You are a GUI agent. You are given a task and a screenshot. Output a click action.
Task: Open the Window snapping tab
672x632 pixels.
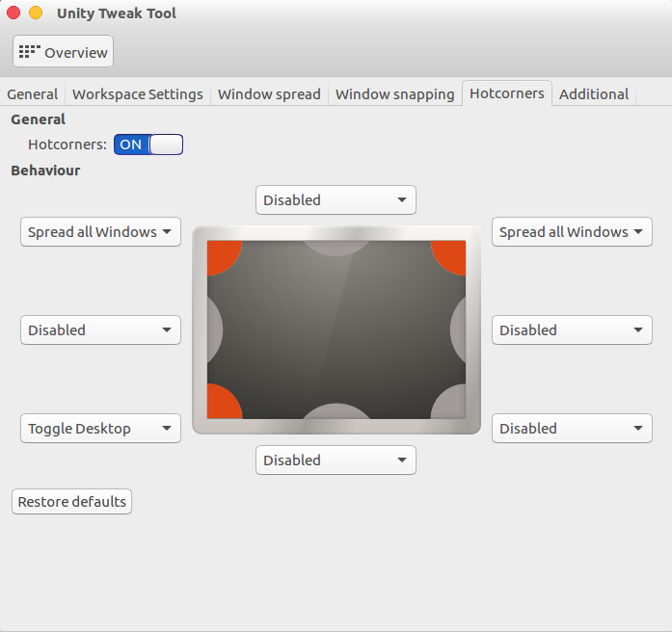[x=394, y=93]
